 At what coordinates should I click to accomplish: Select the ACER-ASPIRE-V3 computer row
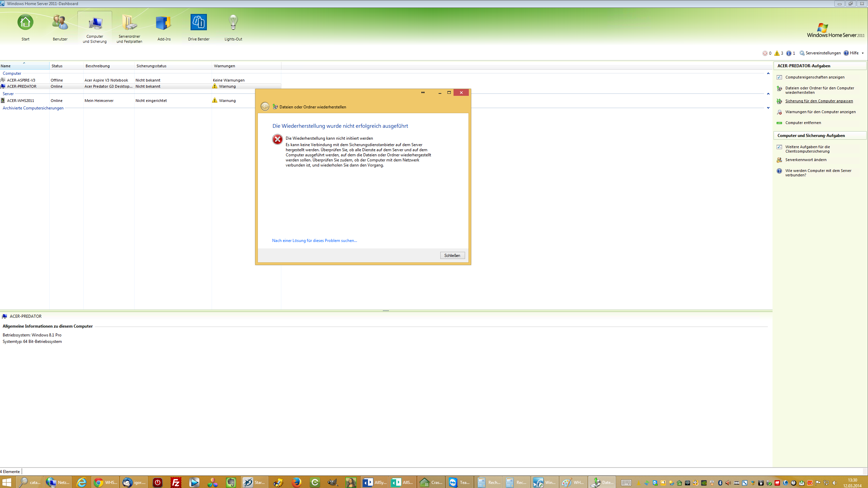pyautogui.click(x=21, y=80)
